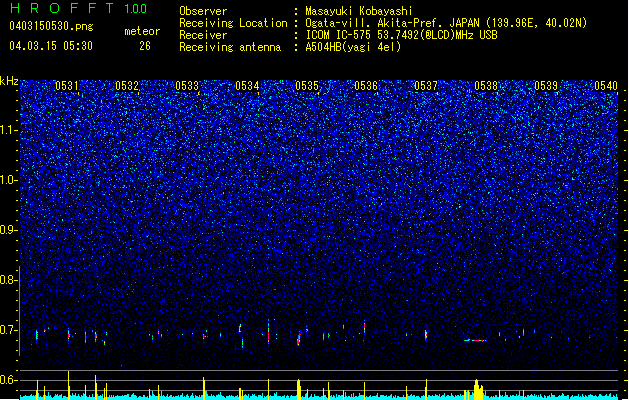Click the 0534 time marker
This screenshot has height=400, width=629.
247,86
